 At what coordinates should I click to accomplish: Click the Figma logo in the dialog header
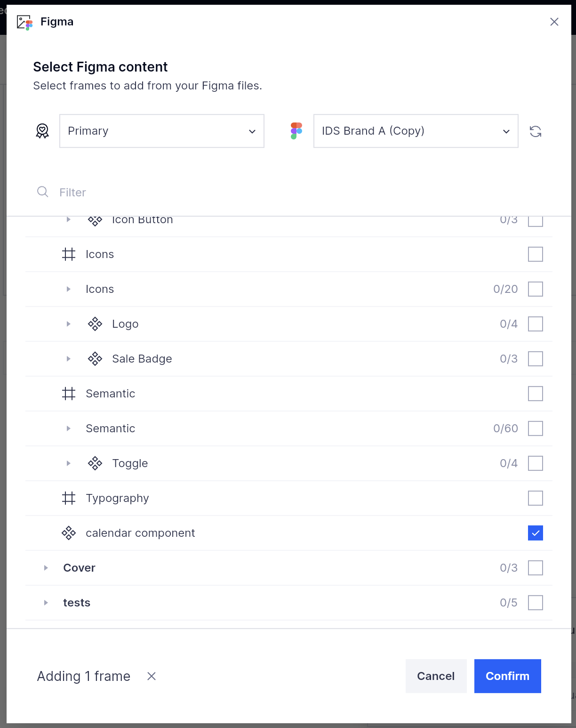24,21
